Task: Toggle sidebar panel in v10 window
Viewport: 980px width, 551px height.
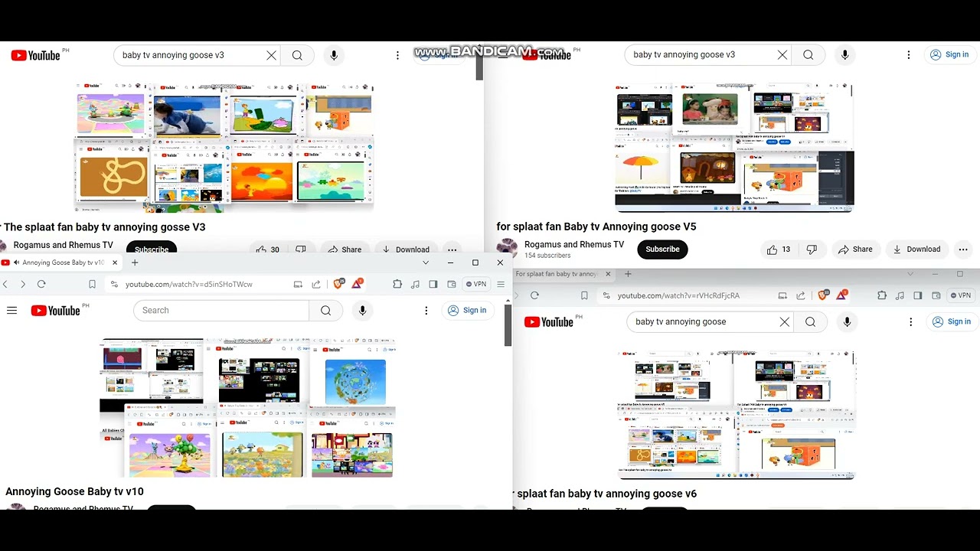Action: (x=433, y=284)
